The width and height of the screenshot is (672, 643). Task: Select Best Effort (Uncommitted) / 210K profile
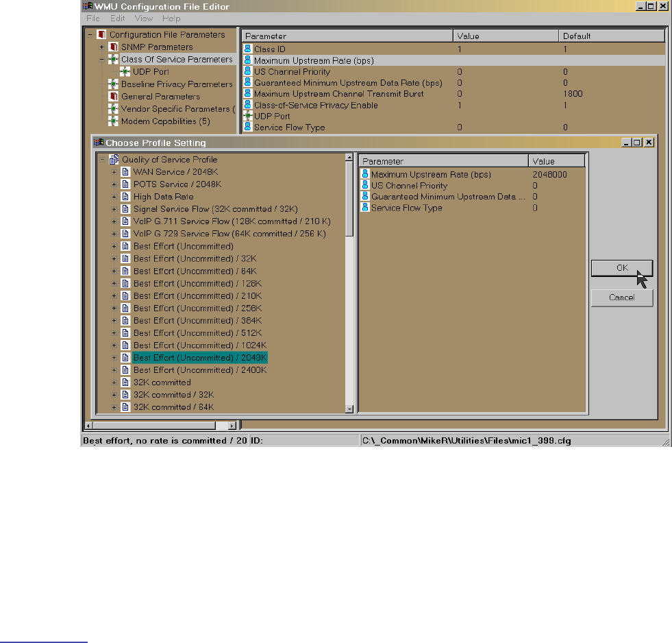(x=197, y=296)
